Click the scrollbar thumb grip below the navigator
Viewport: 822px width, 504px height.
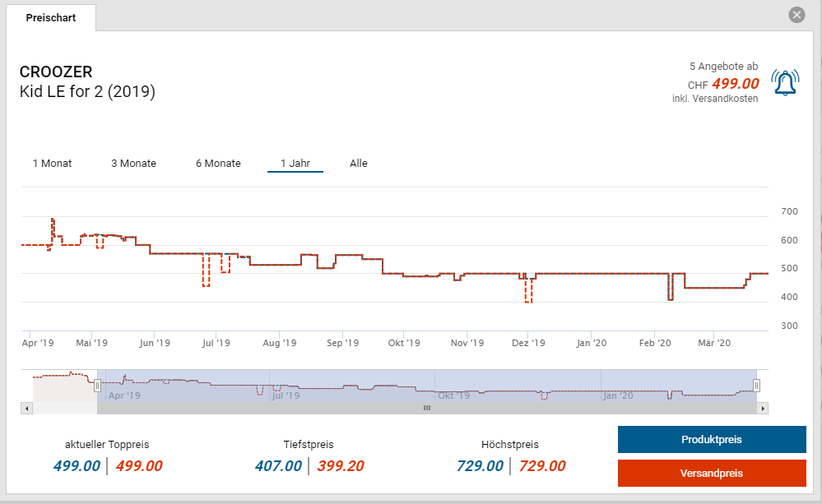click(426, 408)
